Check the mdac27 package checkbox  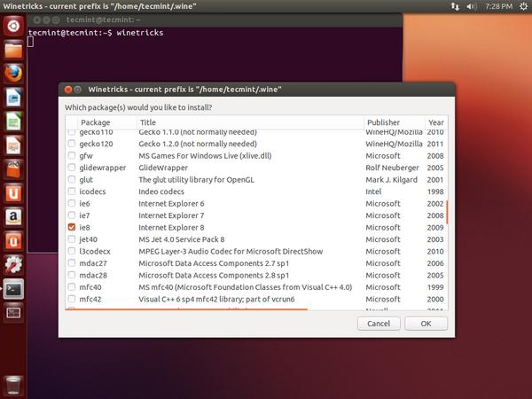(72, 263)
